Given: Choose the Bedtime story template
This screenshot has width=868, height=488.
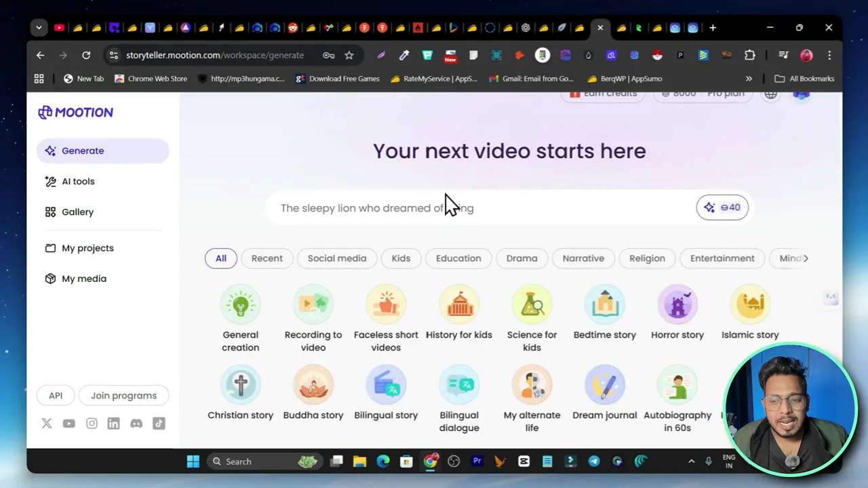Looking at the screenshot, I should click(x=604, y=312).
